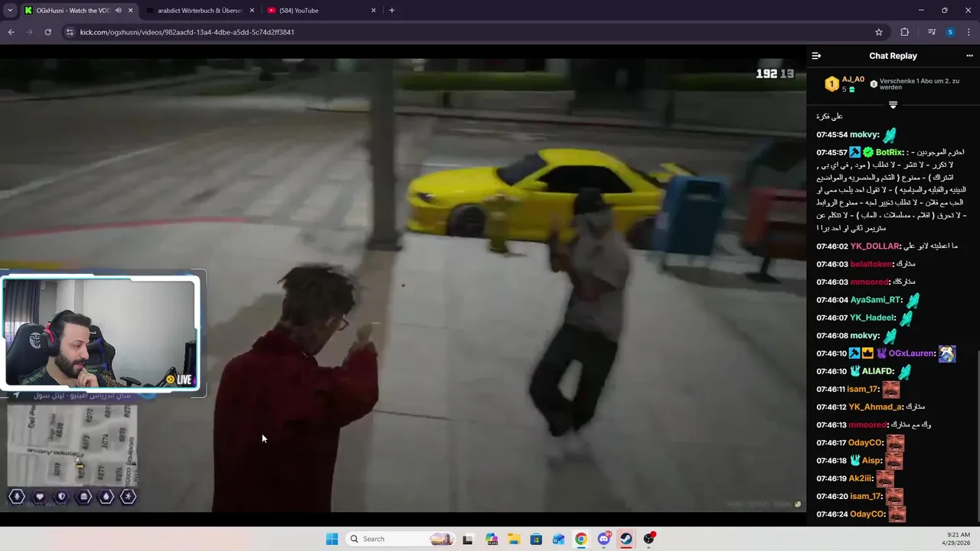Click the emote in ALIAFD's message

(905, 371)
